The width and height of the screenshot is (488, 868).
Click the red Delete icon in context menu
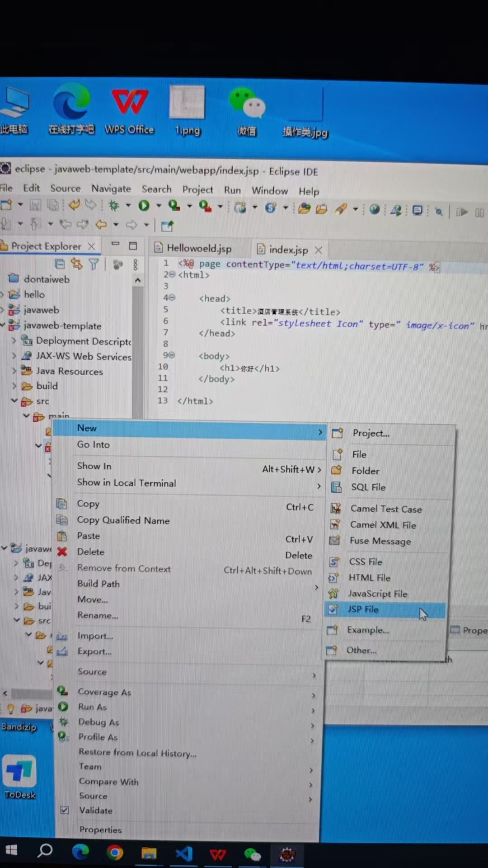pos(62,552)
